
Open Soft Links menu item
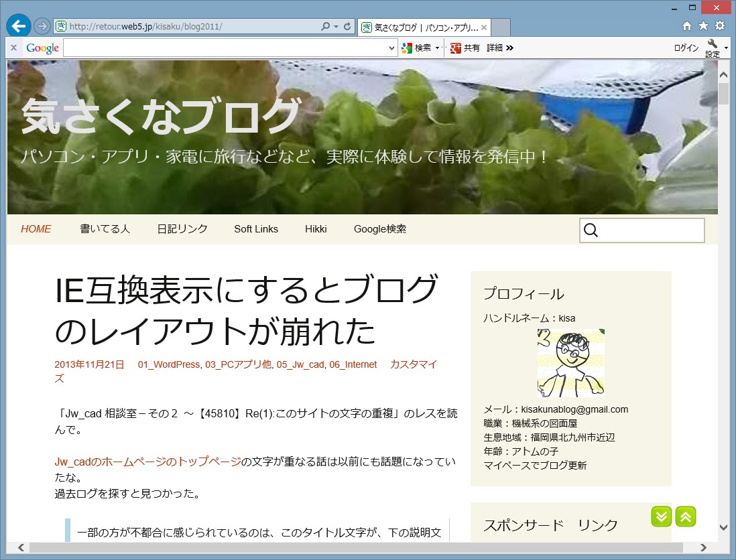click(x=256, y=229)
